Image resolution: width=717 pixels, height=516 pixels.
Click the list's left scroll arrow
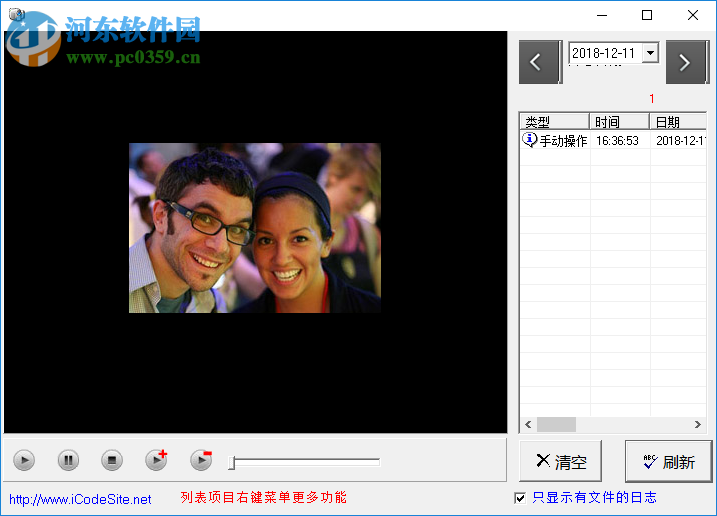tap(528, 425)
